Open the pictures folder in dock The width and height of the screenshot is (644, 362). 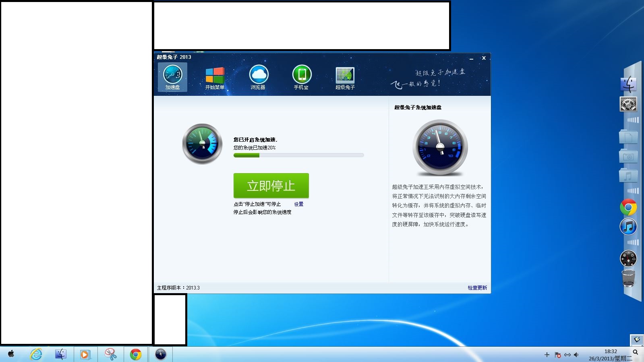(x=628, y=156)
